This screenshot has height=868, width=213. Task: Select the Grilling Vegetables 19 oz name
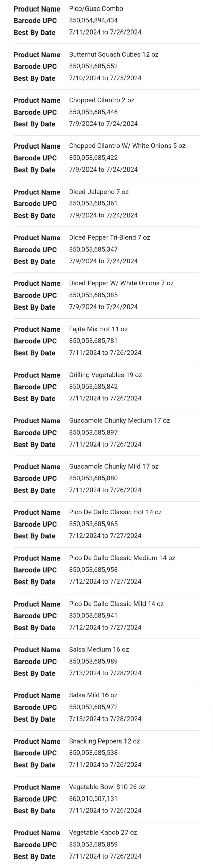pyautogui.click(x=105, y=375)
